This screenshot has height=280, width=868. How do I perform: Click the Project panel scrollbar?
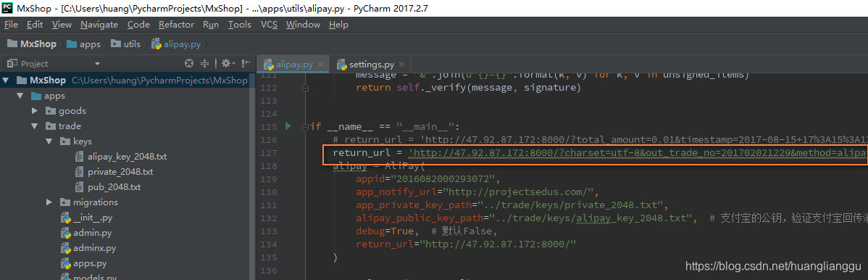(x=252, y=176)
